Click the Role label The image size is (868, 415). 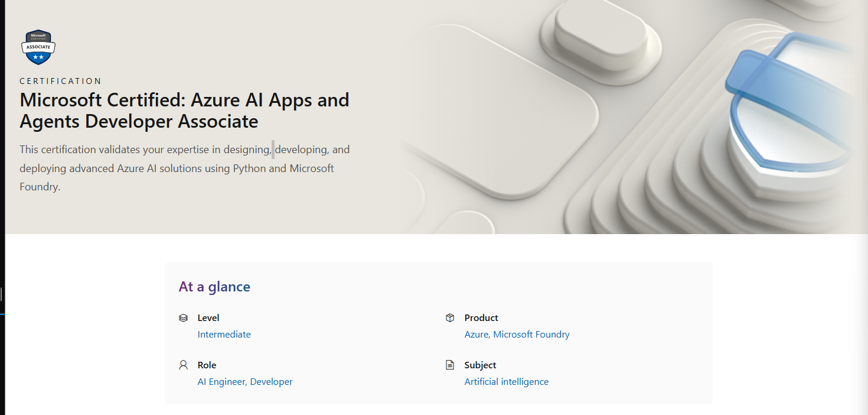(x=207, y=365)
